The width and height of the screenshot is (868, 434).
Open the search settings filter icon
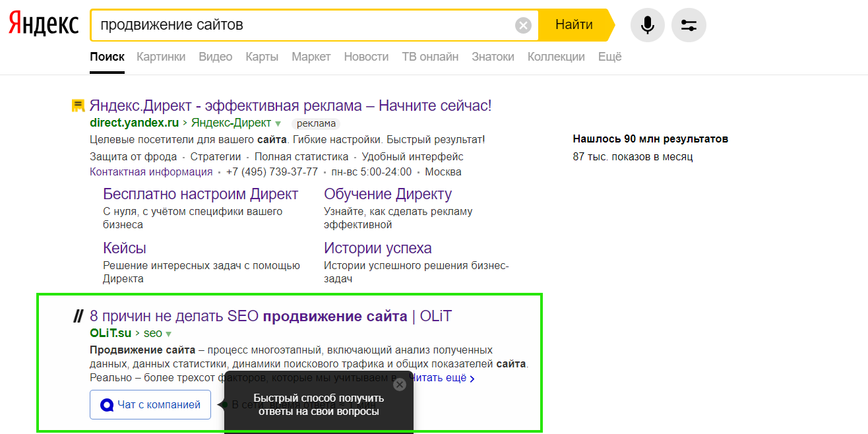(x=689, y=24)
